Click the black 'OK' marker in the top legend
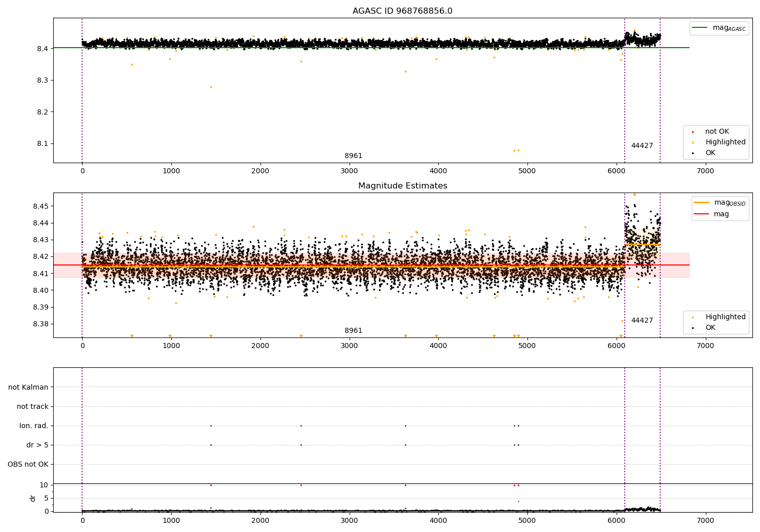 coord(693,153)
